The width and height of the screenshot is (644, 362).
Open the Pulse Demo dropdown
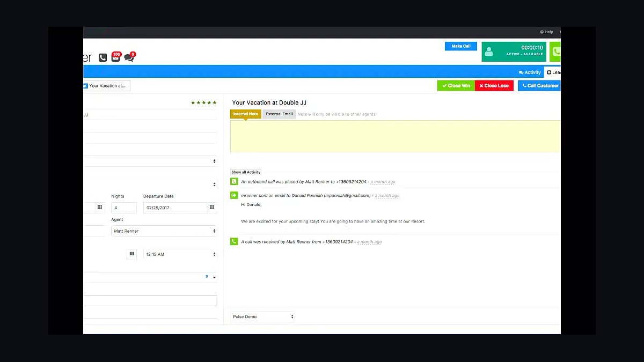click(x=263, y=317)
